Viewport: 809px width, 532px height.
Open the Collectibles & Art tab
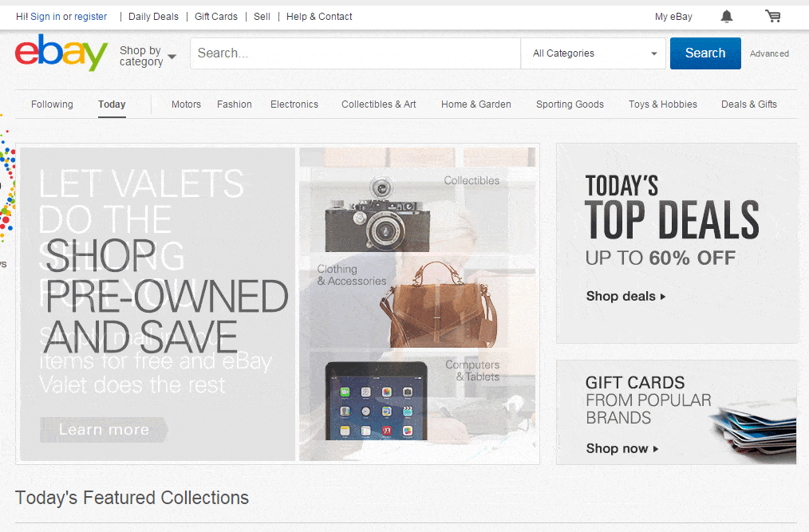tap(379, 104)
